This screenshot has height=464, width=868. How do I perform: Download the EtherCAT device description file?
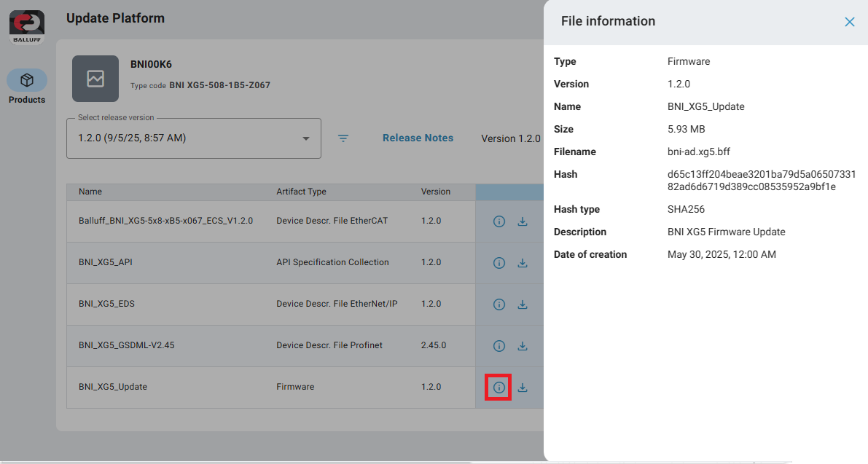point(523,221)
